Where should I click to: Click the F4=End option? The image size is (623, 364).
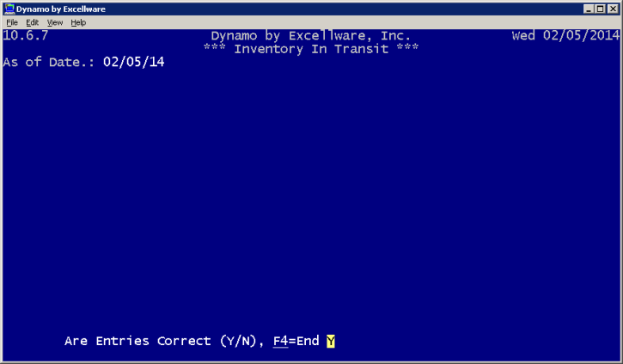click(296, 342)
